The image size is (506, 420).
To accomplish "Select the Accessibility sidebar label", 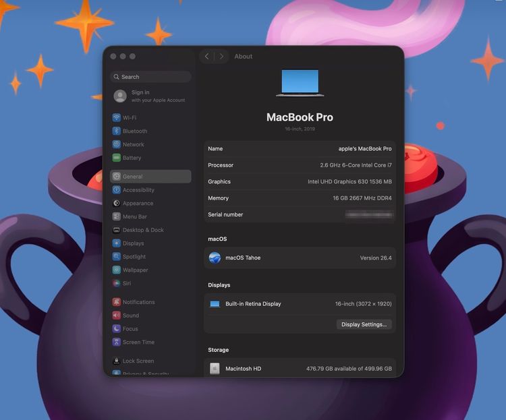I will pyautogui.click(x=138, y=190).
